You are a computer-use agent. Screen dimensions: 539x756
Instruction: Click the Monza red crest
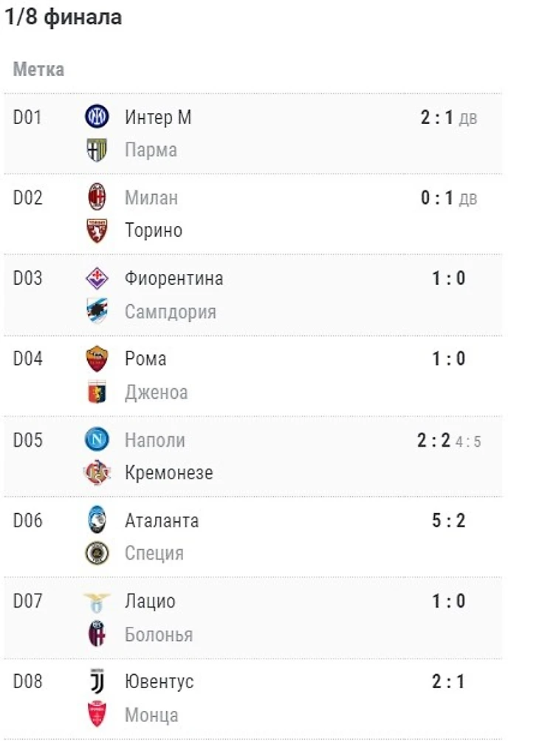(97, 715)
